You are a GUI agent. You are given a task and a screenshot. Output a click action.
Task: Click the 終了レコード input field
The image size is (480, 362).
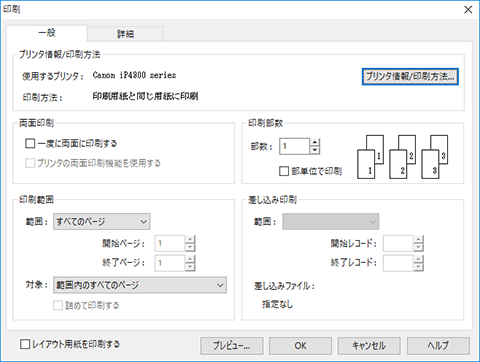pos(398,263)
